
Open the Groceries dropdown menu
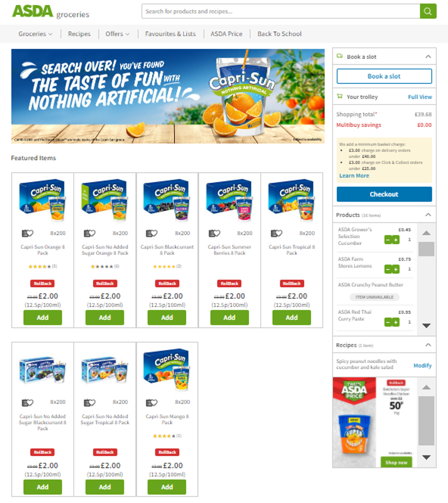pyautogui.click(x=36, y=33)
